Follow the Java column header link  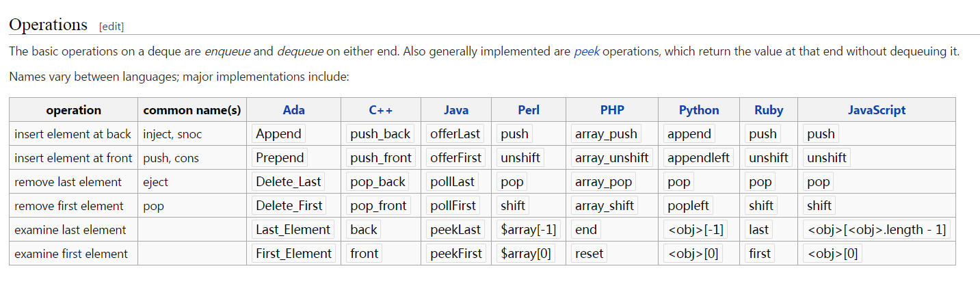pos(455,109)
